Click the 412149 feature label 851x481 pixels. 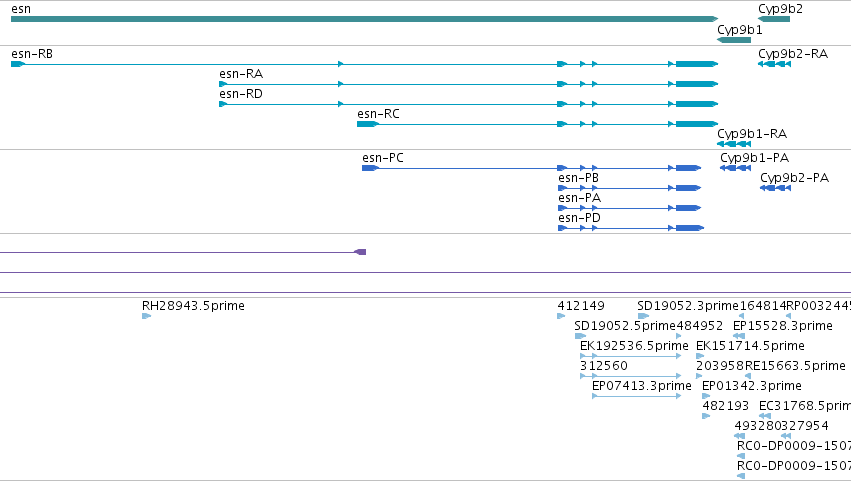(x=581, y=306)
